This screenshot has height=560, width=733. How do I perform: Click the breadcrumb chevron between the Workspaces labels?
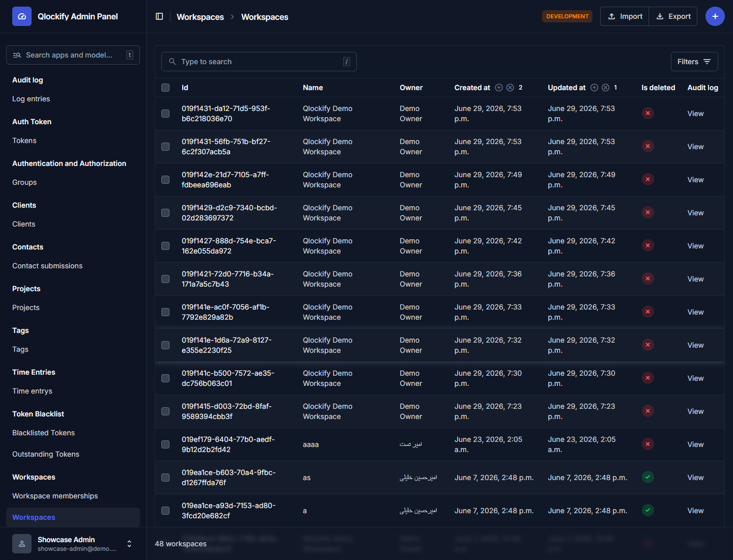[233, 17]
